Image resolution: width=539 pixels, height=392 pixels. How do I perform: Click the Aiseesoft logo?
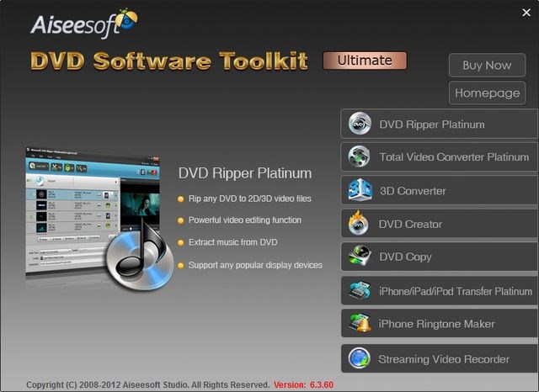(x=84, y=23)
